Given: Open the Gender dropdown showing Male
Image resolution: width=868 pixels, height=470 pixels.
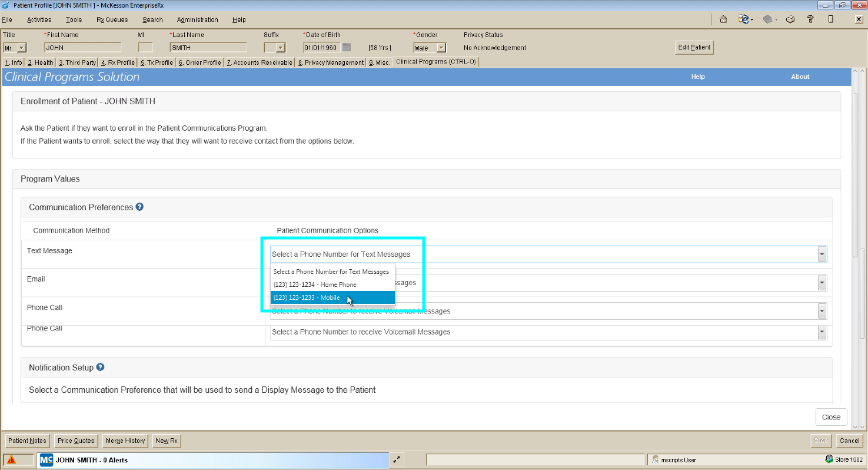Looking at the screenshot, I should pyautogui.click(x=441, y=48).
